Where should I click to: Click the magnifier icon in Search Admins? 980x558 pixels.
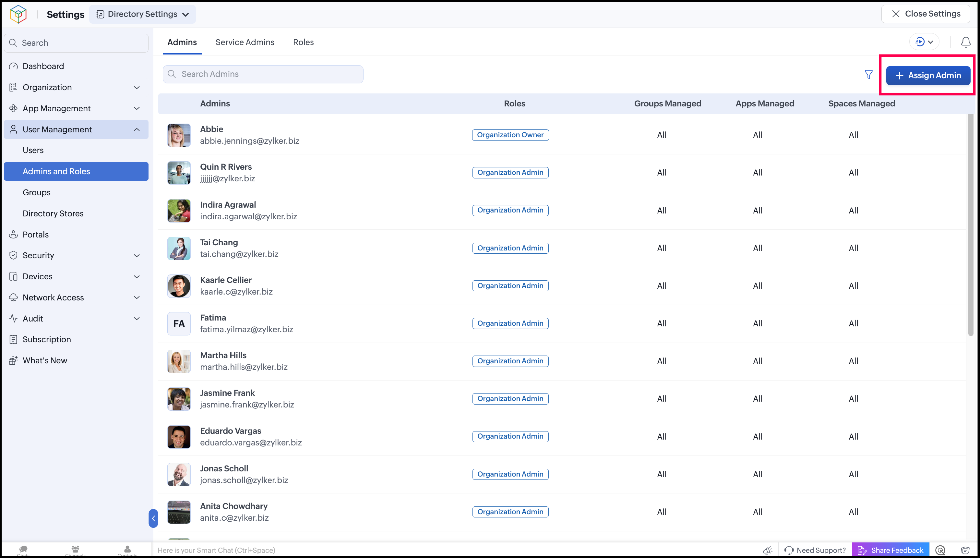pyautogui.click(x=172, y=74)
